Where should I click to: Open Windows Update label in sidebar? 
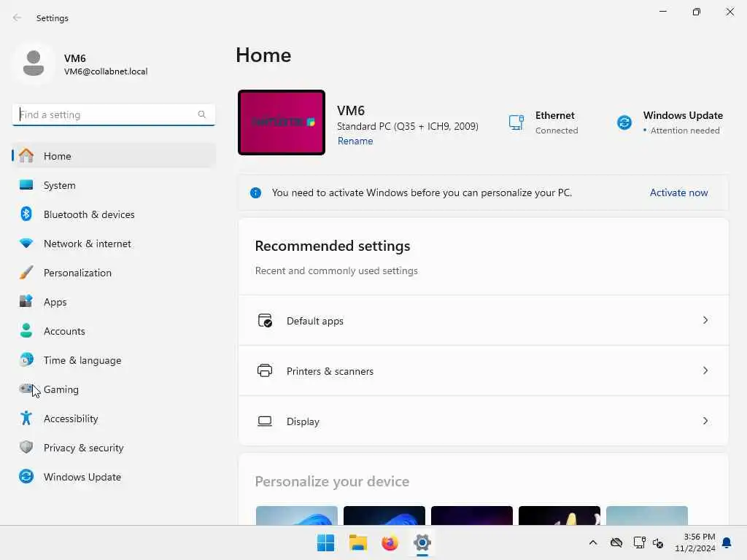click(82, 477)
